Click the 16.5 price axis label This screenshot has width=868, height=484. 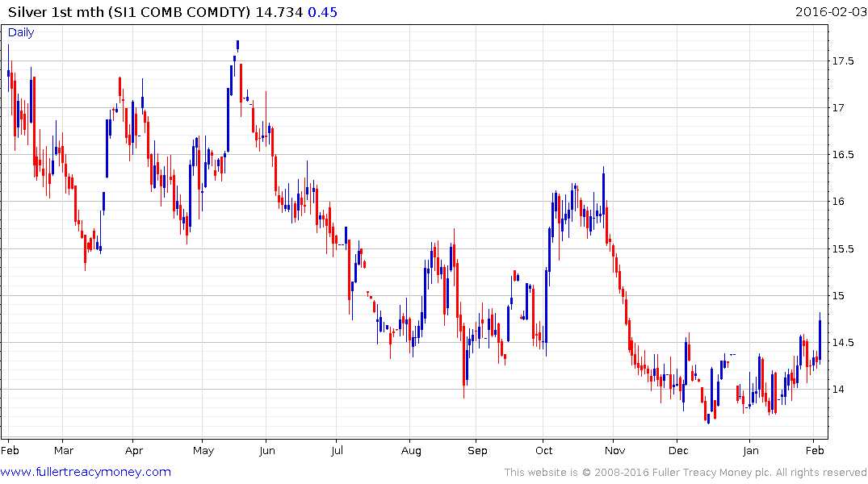pyautogui.click(x=843, y=154)
